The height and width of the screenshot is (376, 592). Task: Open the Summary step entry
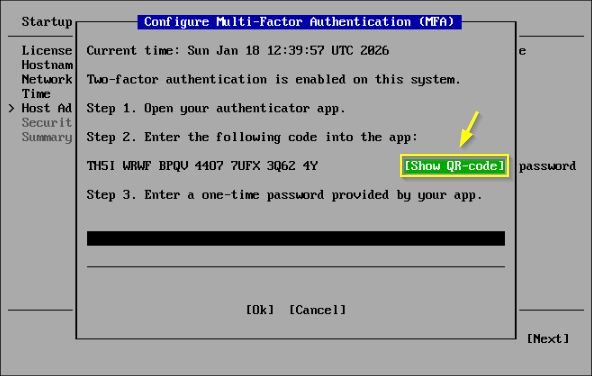pyautogui.click(x=47, y=137)
